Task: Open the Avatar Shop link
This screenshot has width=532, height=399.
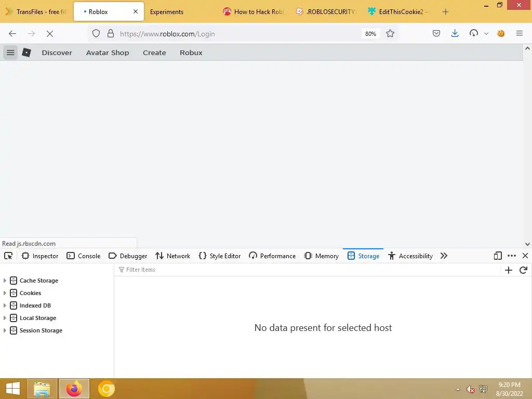Action: click(x=108, y=52)
